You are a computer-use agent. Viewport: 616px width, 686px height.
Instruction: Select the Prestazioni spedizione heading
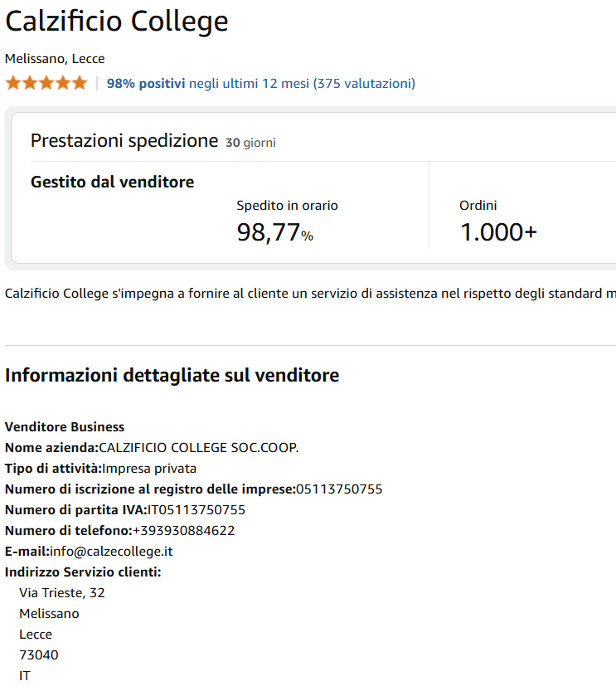(x=124, y=141)
